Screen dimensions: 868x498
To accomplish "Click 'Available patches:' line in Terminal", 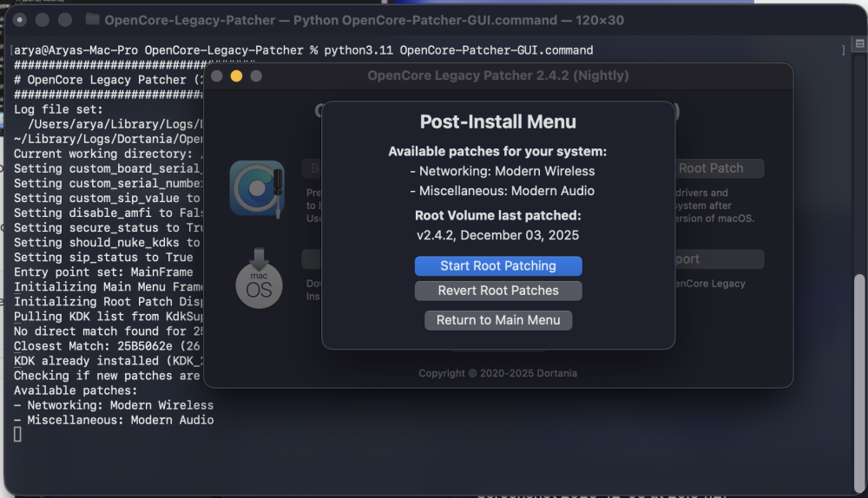I will [76, 390].
